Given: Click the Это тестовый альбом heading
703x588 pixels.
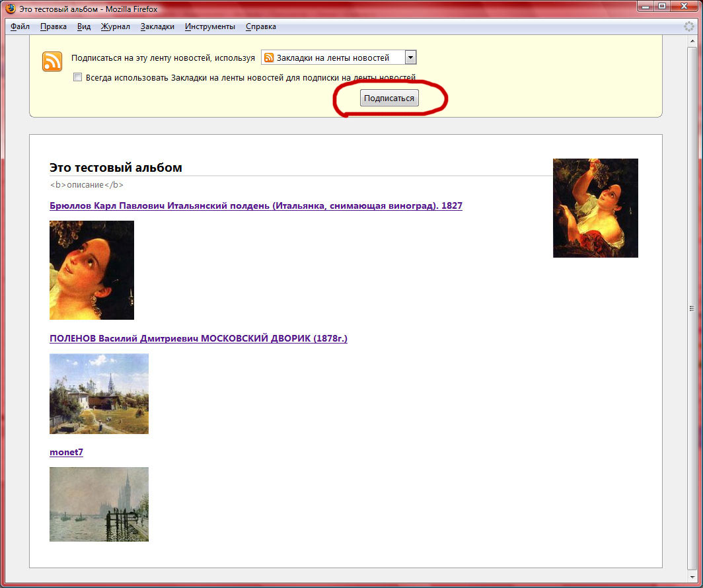Looking at the screenshot, I should pos(116,168).
